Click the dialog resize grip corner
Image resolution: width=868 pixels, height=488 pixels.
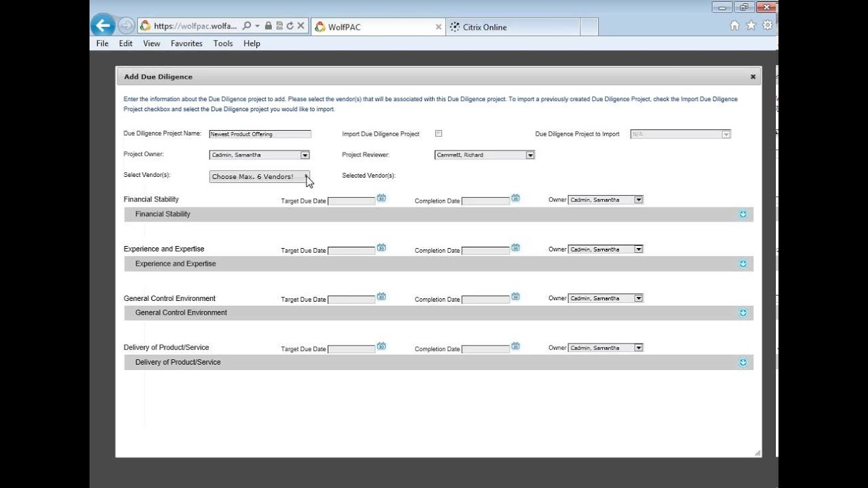pyautogui.click(x=757, y=453)
